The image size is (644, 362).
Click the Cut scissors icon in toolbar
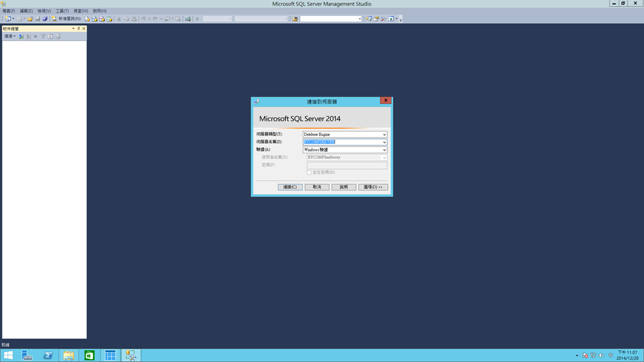click(119, 19)
